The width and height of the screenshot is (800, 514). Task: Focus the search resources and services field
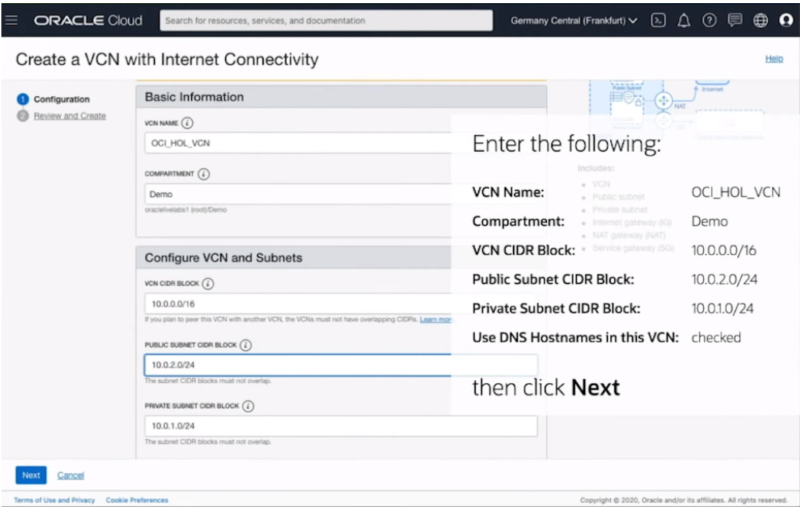tap(325, 20)
